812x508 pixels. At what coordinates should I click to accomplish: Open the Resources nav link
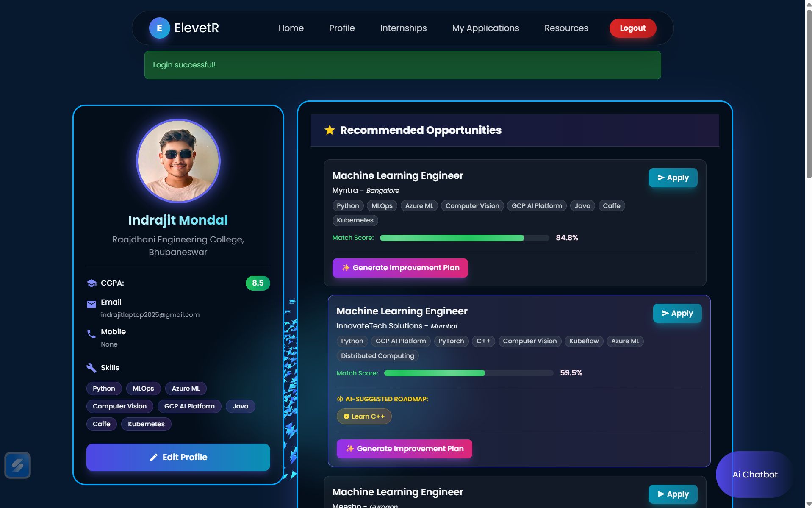(x=566, y=28)
